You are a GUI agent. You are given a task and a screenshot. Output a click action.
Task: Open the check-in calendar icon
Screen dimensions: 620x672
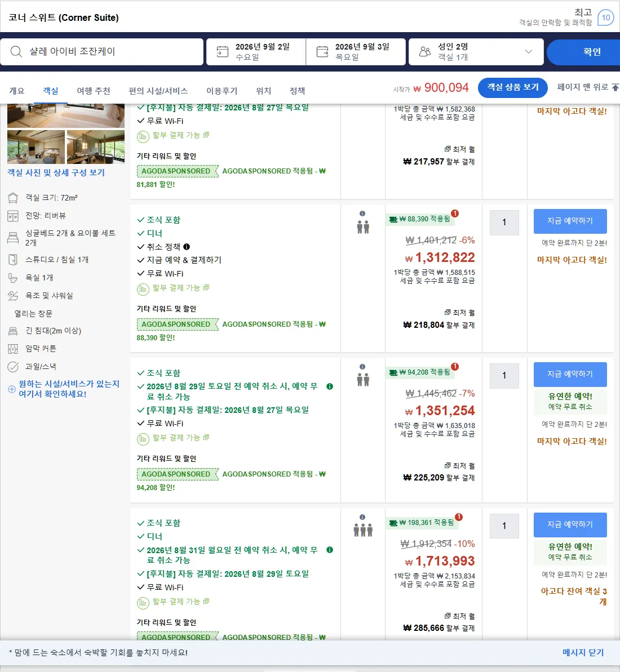pyautogui.click(x=223, y=52)
